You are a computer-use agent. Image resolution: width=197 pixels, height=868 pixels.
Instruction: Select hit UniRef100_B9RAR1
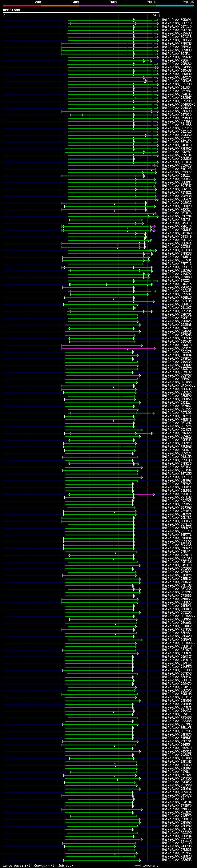[x=177, y=20]
